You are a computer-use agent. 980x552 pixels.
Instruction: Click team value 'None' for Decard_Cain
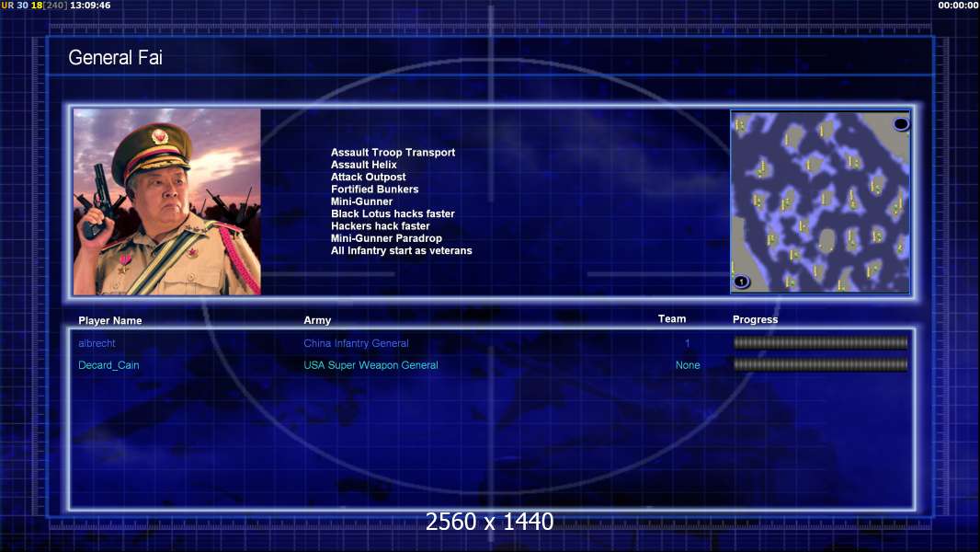point(688,365)
